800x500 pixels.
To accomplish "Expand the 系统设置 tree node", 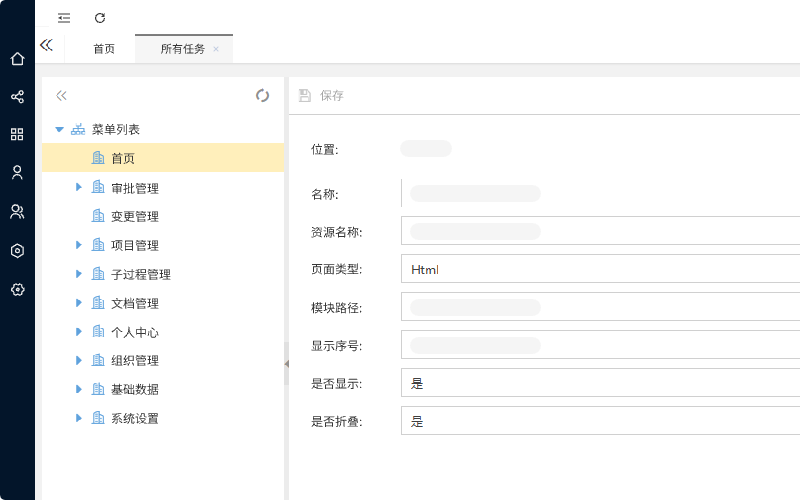I will pyautogui.click(x=79, y=418).
